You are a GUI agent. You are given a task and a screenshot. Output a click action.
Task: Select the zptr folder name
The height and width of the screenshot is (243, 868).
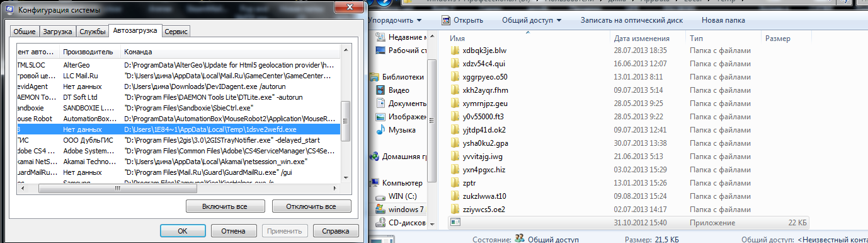470,183
